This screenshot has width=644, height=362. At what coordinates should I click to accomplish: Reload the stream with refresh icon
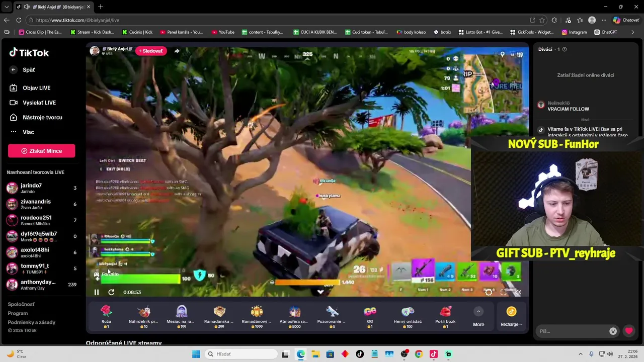tap(111, 292)
